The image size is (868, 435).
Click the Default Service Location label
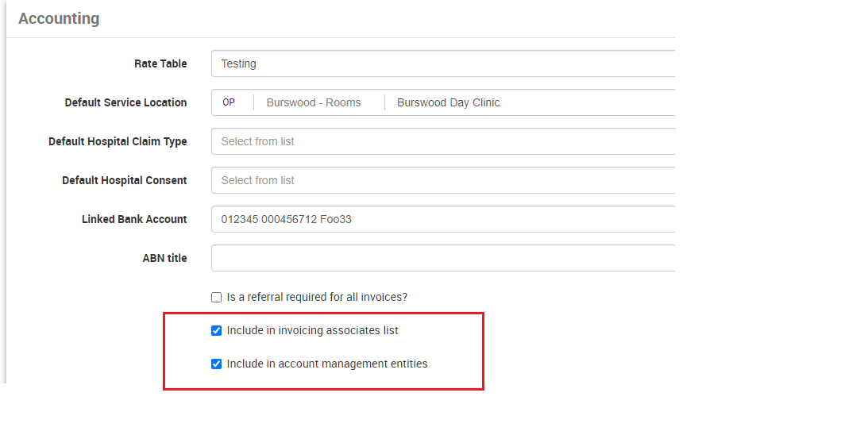click(x=125, y=102)
